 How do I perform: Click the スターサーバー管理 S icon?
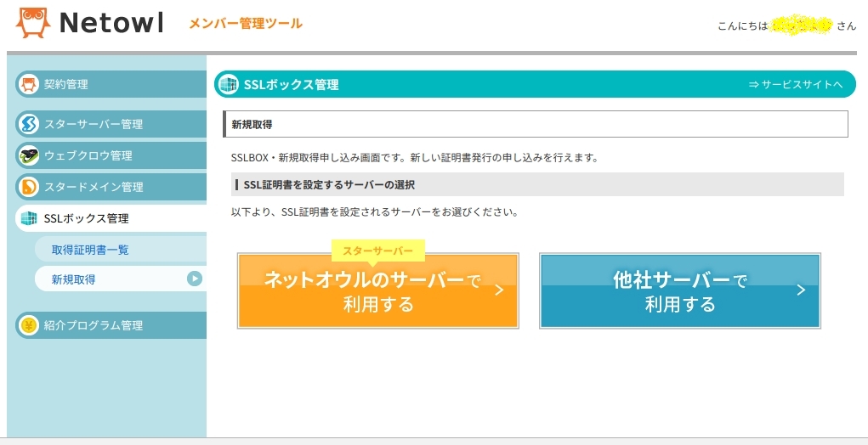[28, 124]
